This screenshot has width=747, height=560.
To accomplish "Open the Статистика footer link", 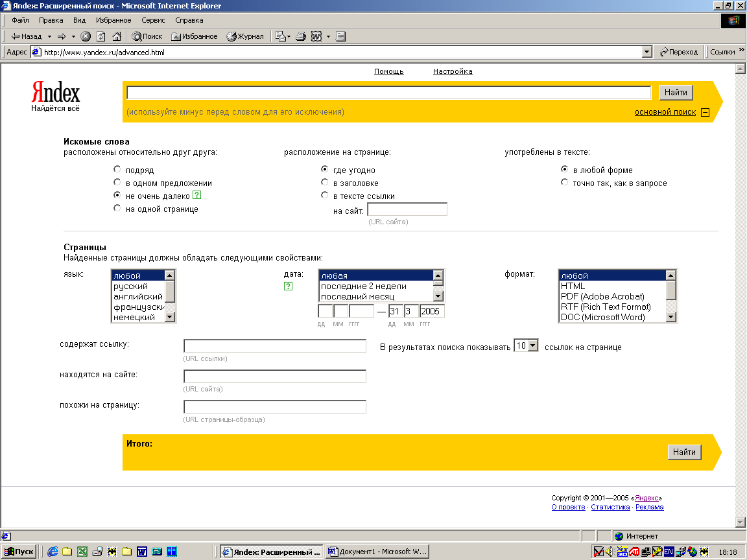I will (610, 507).
